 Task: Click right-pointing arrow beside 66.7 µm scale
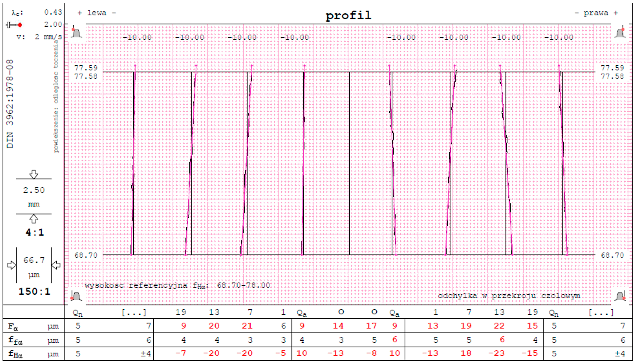12,265
